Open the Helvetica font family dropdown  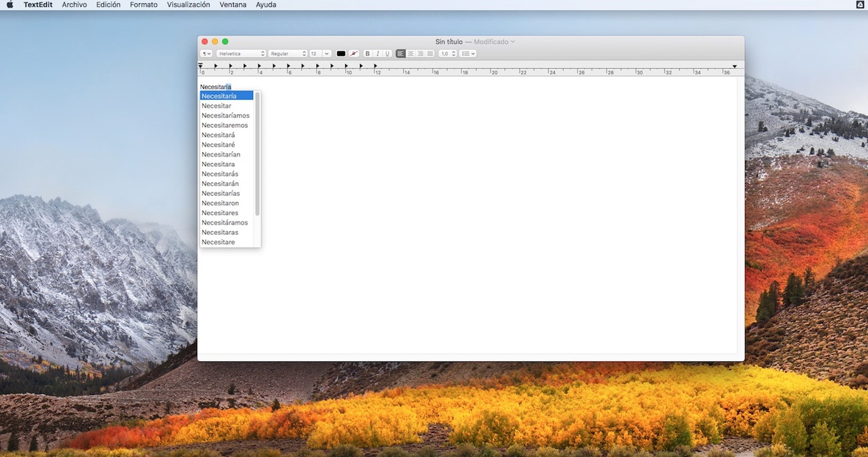[x=241, y=54]
